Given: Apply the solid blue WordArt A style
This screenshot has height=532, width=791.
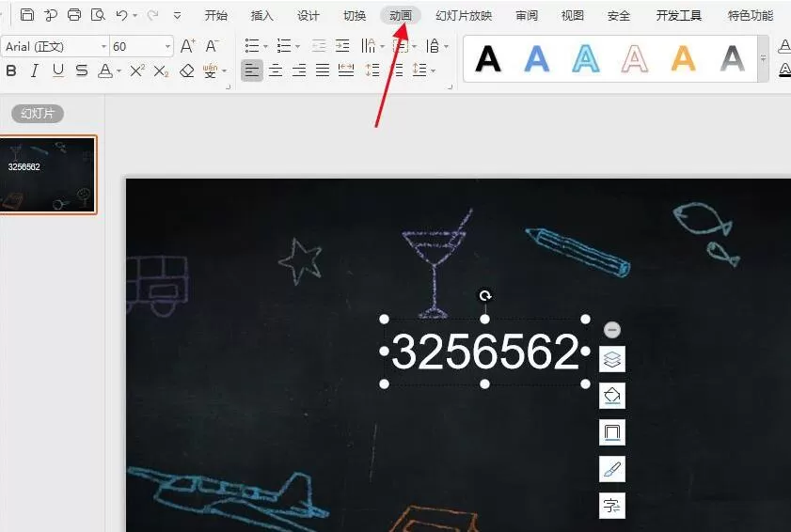Looking at the screenshot, I should [x=537, y=59].
